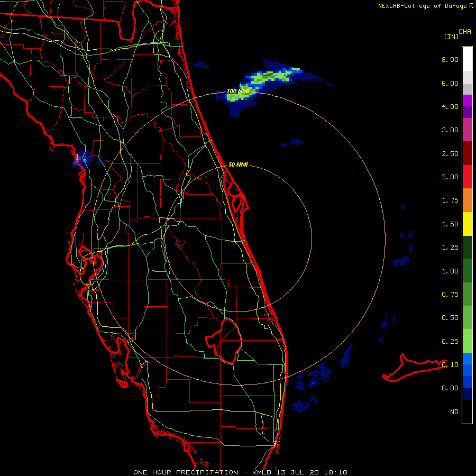
Task: Click the 10:10 timestamp text
Action: pyautogui.click(x=335, y=472)
